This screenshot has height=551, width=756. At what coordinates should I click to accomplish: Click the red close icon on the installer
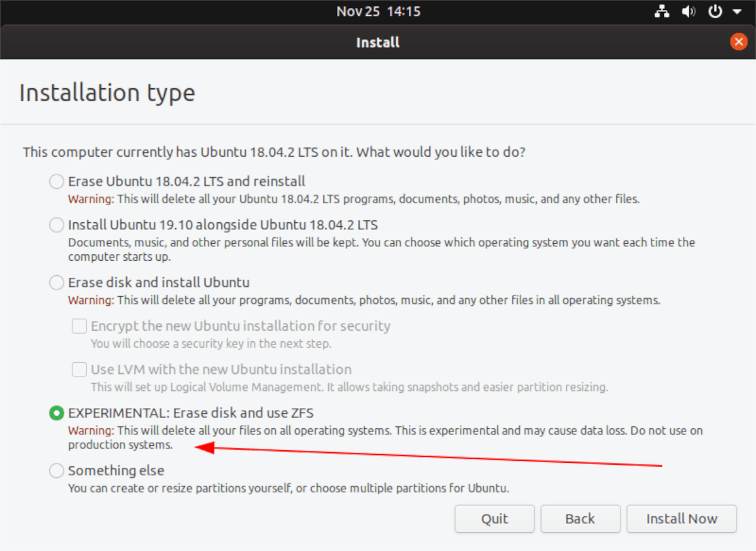tap(738, 42)
